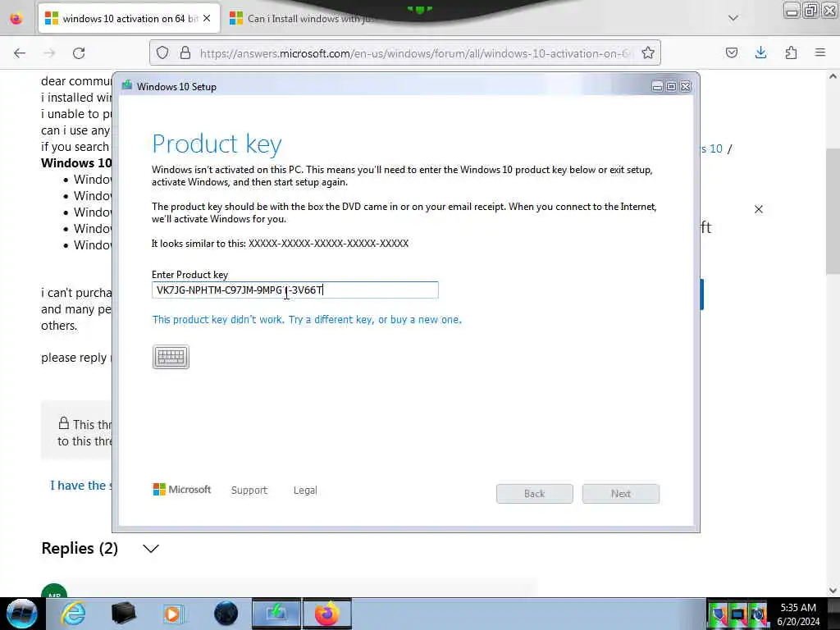Select Firefox taskbar button
Viewport: 840px width, 630px height.
point(327,614)
